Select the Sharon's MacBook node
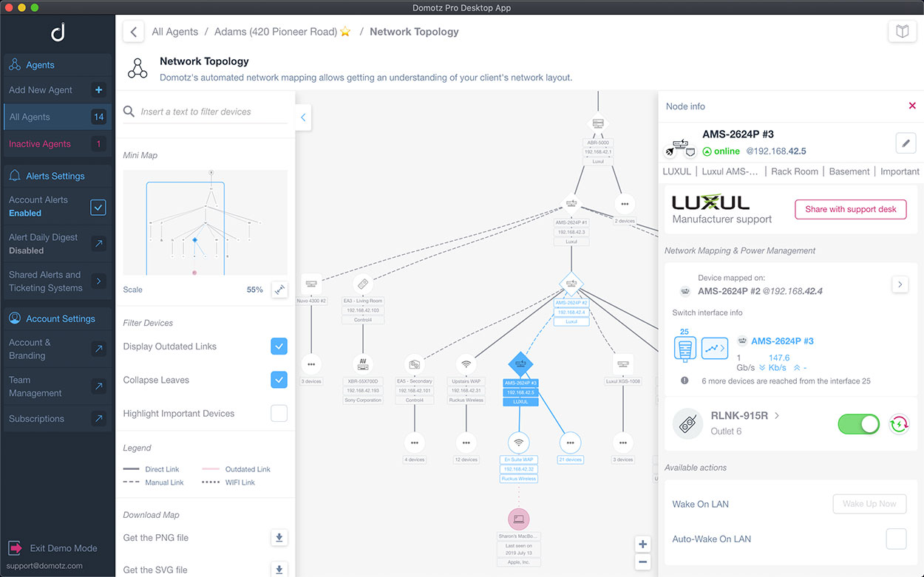Screen dimensions: 924x577 click(x=519, y=518)
